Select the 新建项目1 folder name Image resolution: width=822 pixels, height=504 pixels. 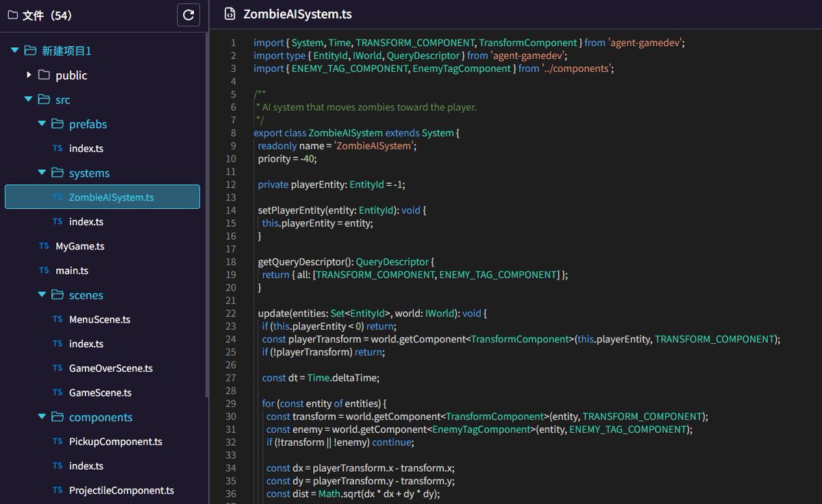pyautogui.click(x=66, y=51)
